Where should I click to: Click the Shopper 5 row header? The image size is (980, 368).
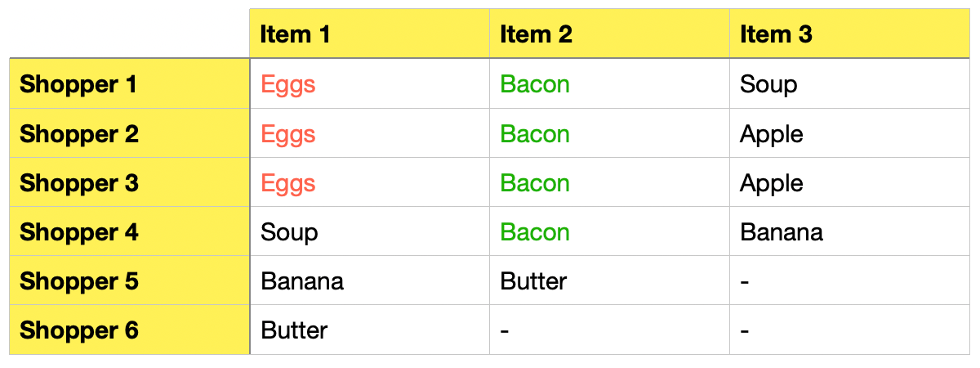129,280
